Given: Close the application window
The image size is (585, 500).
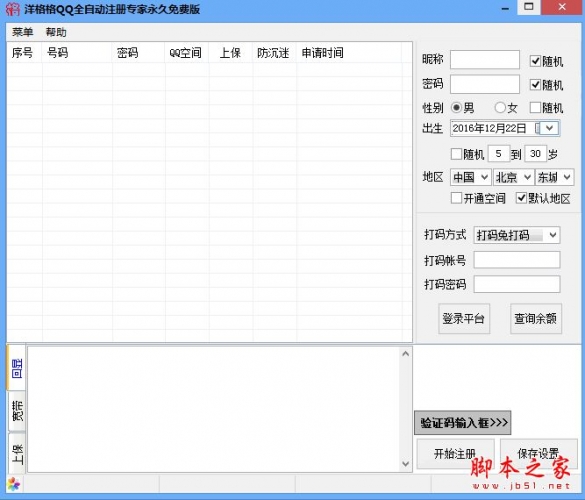Looking at the screenshot, I should (562, 7).
